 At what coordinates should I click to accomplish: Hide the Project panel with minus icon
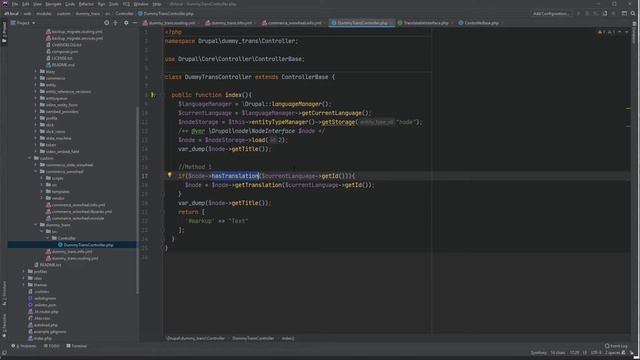(x=135, y=23)
